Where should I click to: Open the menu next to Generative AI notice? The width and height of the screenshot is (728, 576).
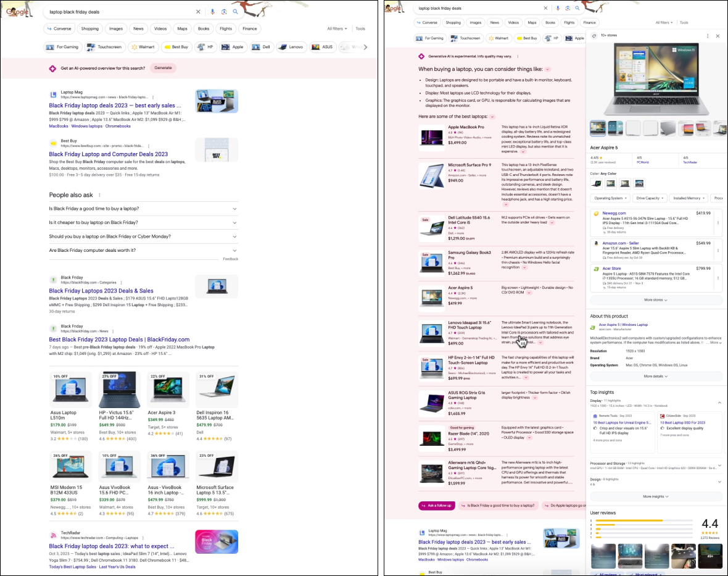(518, 56)
